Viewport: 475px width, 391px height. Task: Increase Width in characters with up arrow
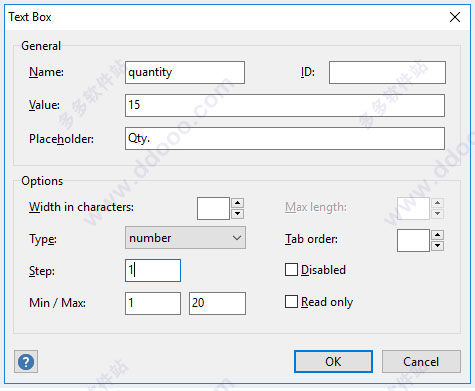coord(237,203)
